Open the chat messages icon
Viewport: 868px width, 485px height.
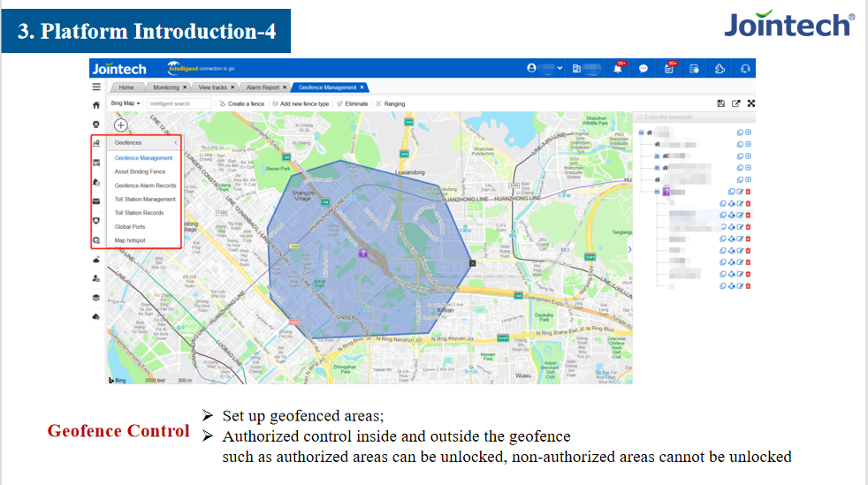click(x=643, y=69)
